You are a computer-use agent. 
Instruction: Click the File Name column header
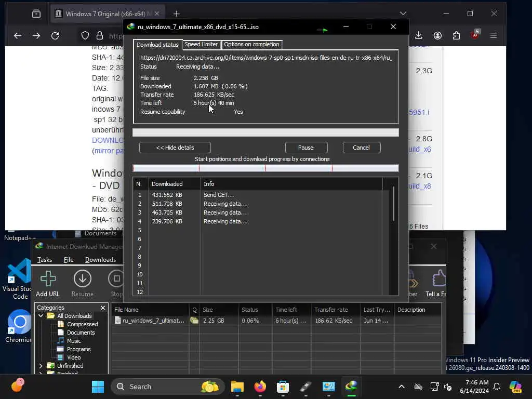(x=150, y=310)
